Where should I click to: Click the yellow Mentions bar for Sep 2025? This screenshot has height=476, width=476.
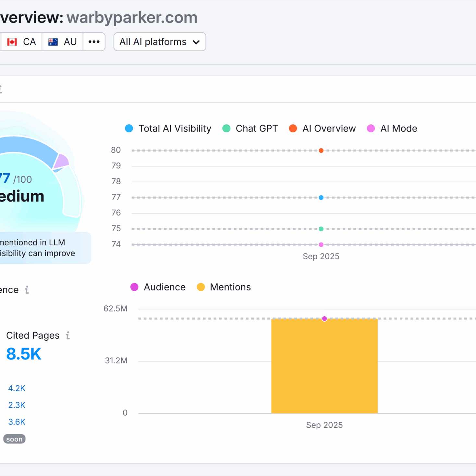tap(324, 367)
